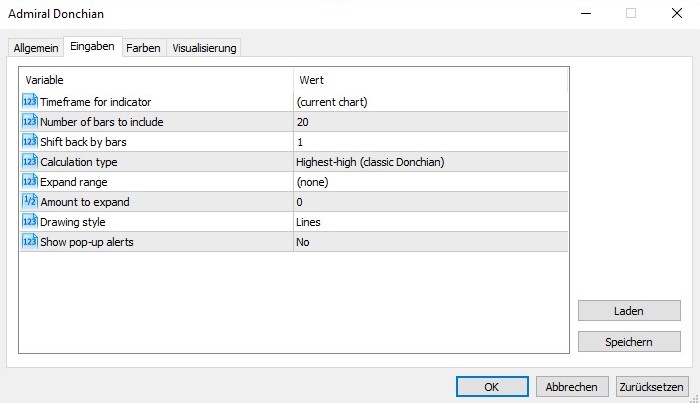The height and width of the screenshot is (403, 700).
Task: Select the Expand range label
Action: coord(74,182)
